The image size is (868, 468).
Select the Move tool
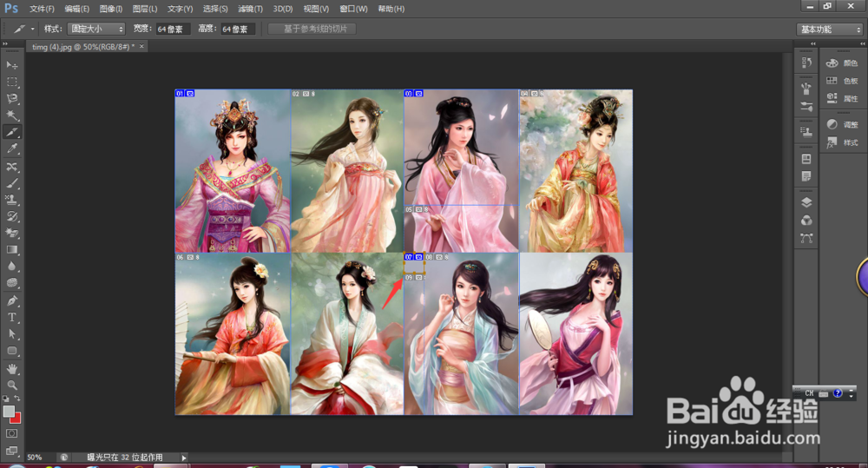11,65
